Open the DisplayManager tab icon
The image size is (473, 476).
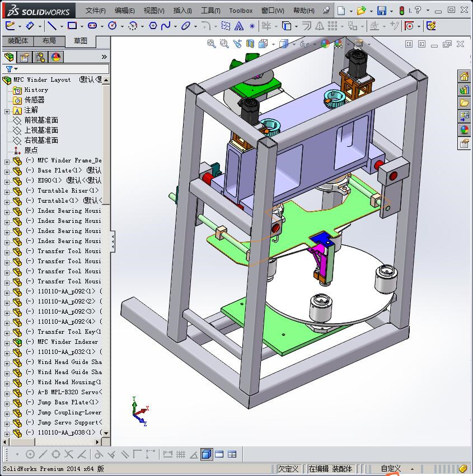[56, 57]
